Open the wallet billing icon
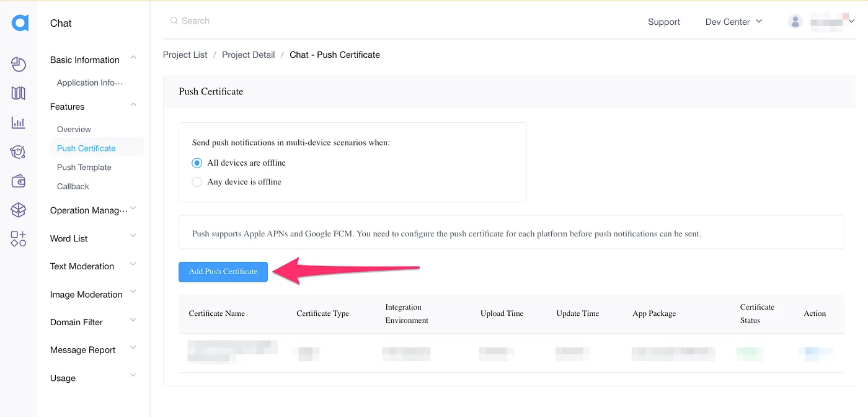This screenshot has width=868, height=417. click(19, 181)
